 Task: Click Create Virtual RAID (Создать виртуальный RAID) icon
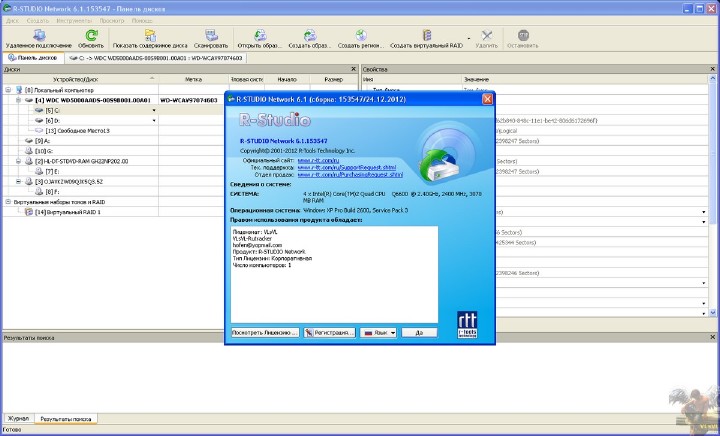click(428, 36)
